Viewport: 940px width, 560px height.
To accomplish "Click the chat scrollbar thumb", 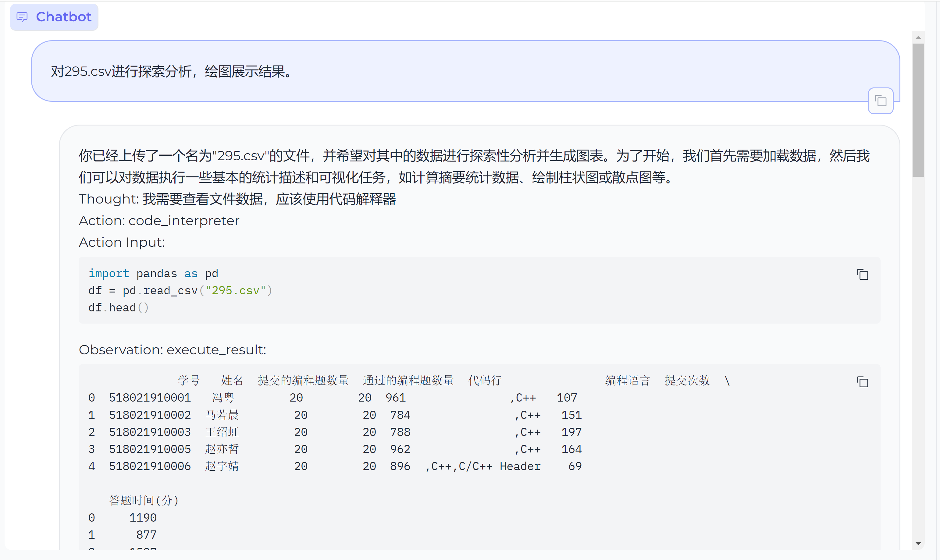I will [918, 110].
